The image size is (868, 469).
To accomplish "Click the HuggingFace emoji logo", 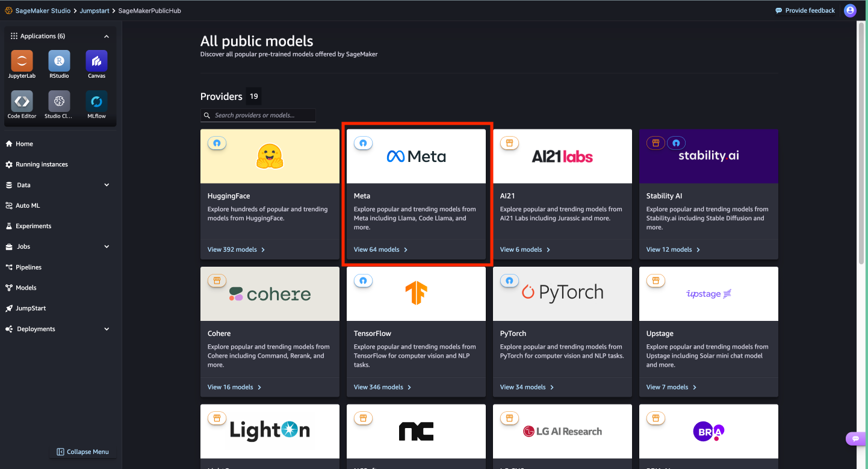I will point(270,156).
